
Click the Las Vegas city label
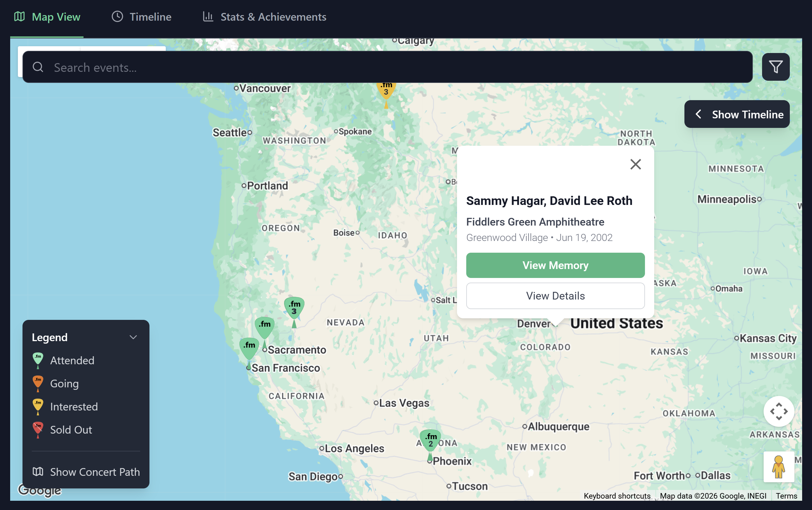[x=404, y=403]
